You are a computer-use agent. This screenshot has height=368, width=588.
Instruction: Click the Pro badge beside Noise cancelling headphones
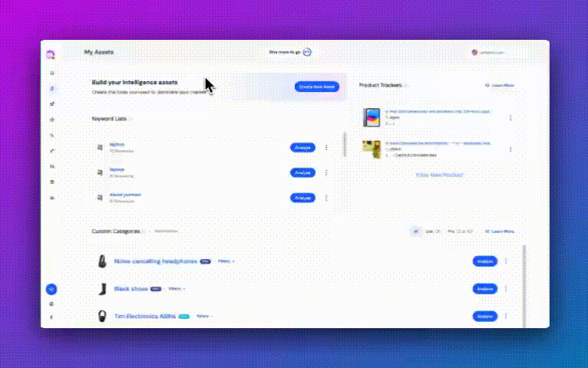205,261
